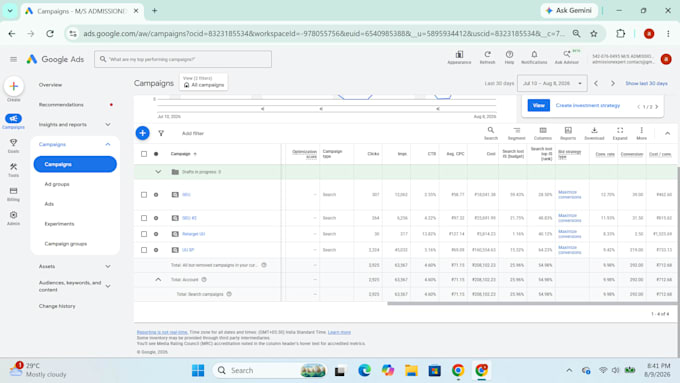
Task: Click the Refresh icon in Google Ads header
Action: tap(487, 55)
